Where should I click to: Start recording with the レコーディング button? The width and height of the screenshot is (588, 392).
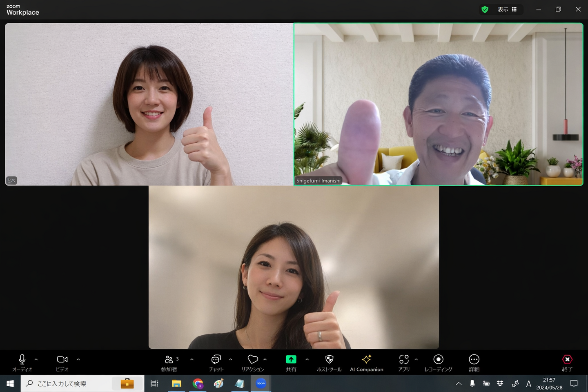tap(438, 362)
